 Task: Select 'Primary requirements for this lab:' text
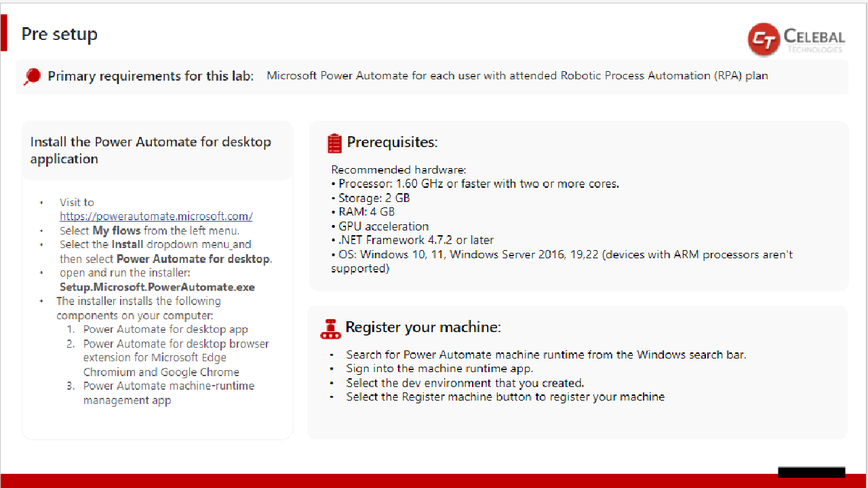tap(151, 76)
